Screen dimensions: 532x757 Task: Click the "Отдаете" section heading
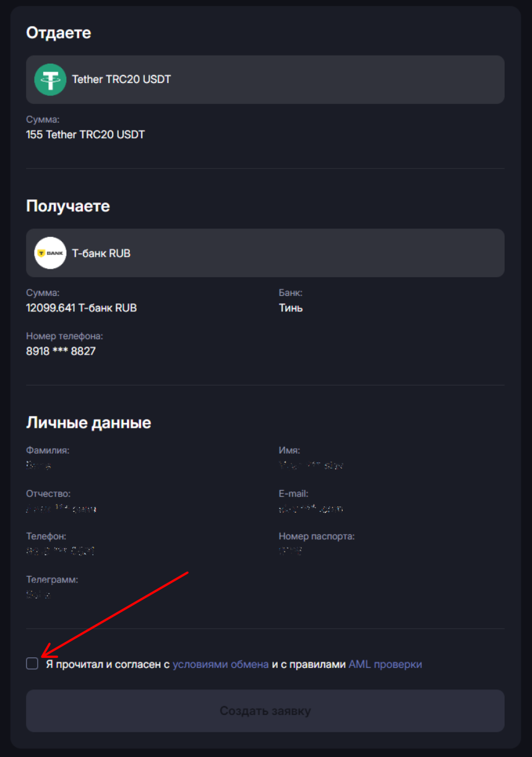point(58,33)
